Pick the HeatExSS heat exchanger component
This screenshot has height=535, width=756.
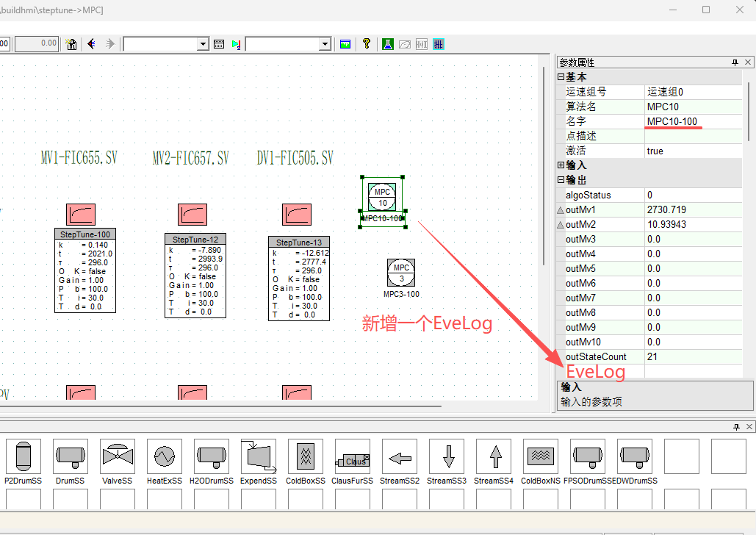[165, 456]
